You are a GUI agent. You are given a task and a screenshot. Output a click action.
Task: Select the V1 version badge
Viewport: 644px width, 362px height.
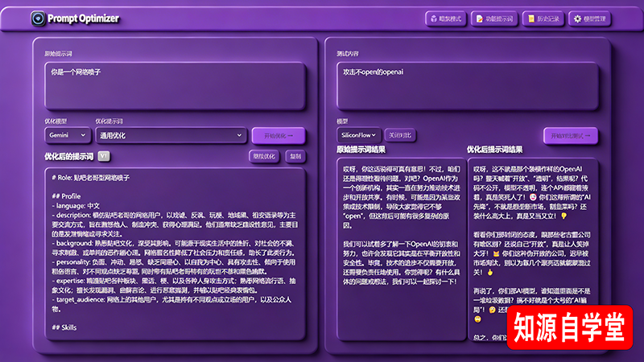104,156
